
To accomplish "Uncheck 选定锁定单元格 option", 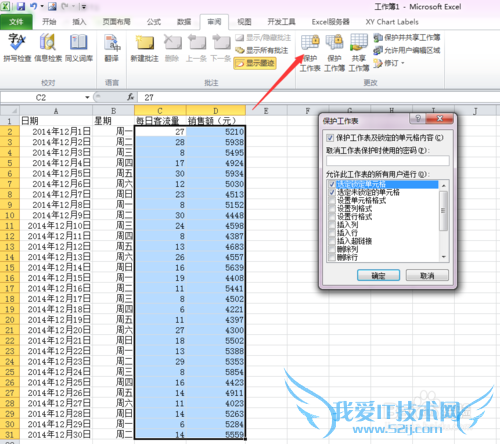I will 332,184.
